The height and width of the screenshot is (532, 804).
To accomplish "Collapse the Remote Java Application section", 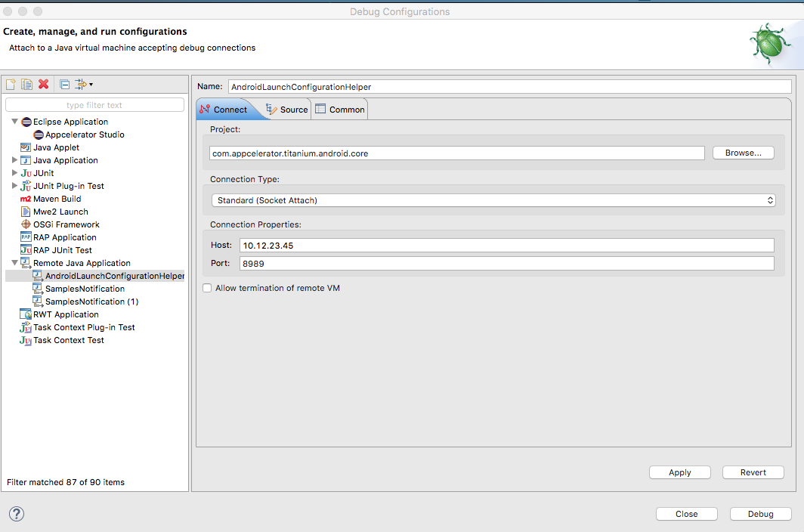I will (14, 262).
